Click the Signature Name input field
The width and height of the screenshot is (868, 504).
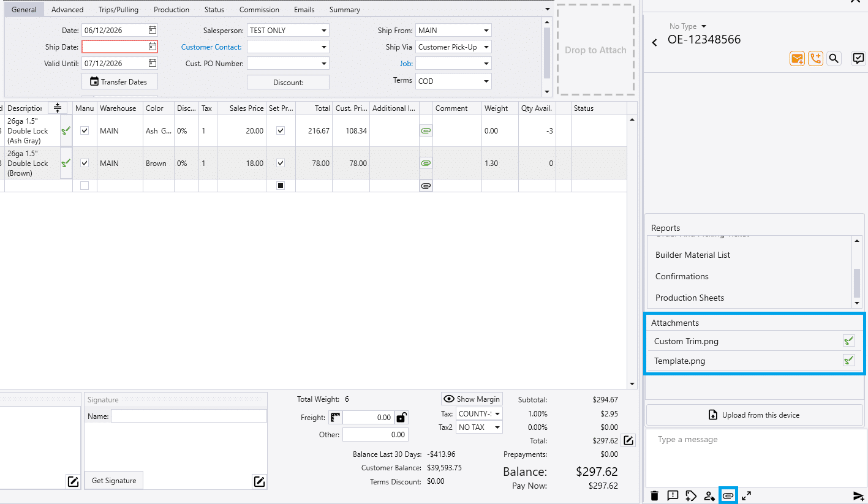[x=189, y=416]
